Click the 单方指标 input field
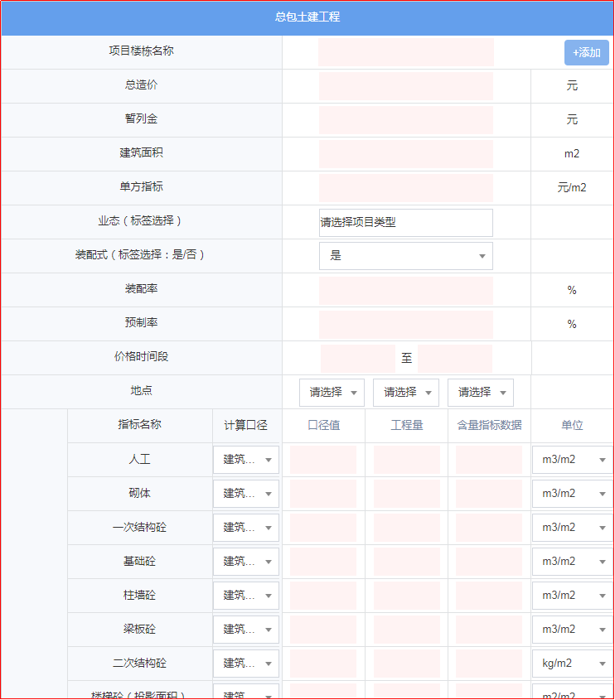This screenshot has height=700, width=615. coord(406,188)
